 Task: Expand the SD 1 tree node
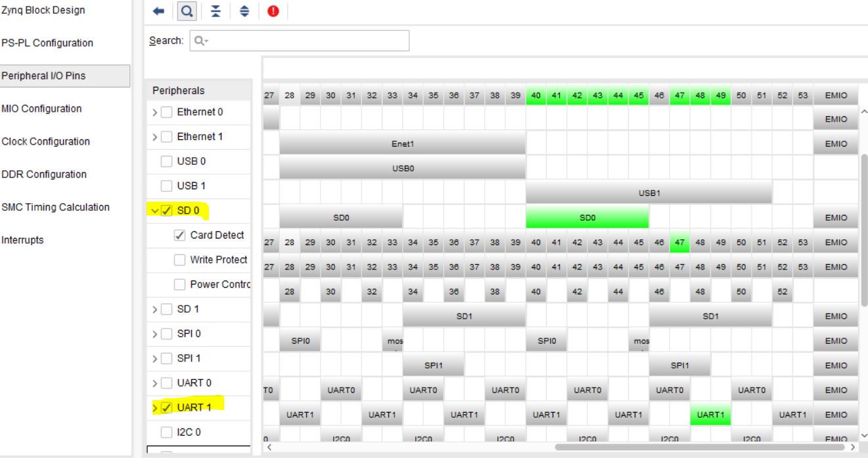tap(155, 309)
